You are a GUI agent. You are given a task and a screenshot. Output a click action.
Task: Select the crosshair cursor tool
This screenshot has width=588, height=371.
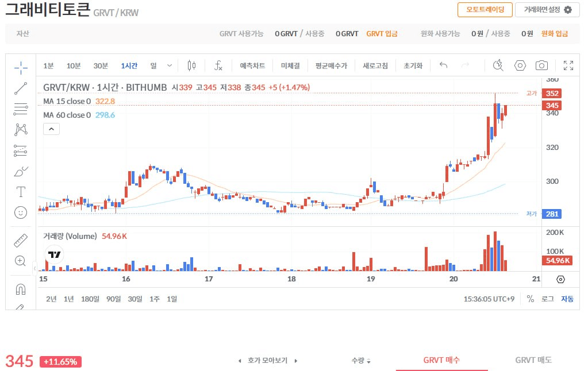point(21,68)
